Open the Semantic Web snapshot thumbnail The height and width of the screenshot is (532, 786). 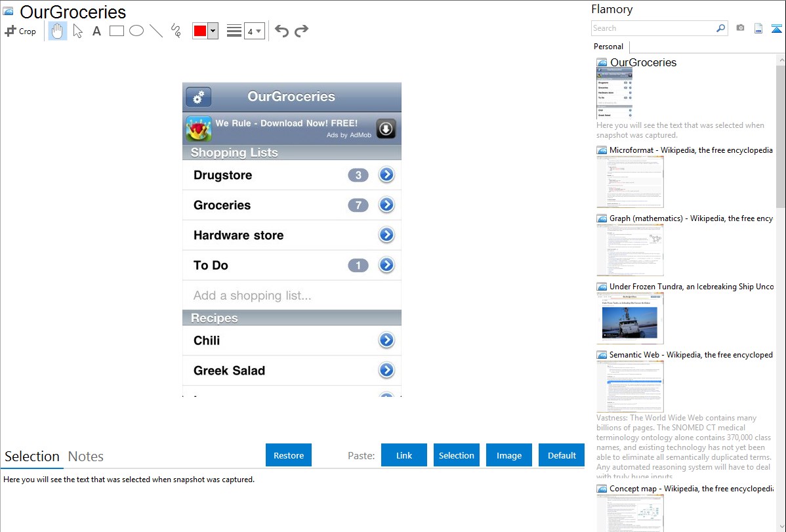[630, 386]
